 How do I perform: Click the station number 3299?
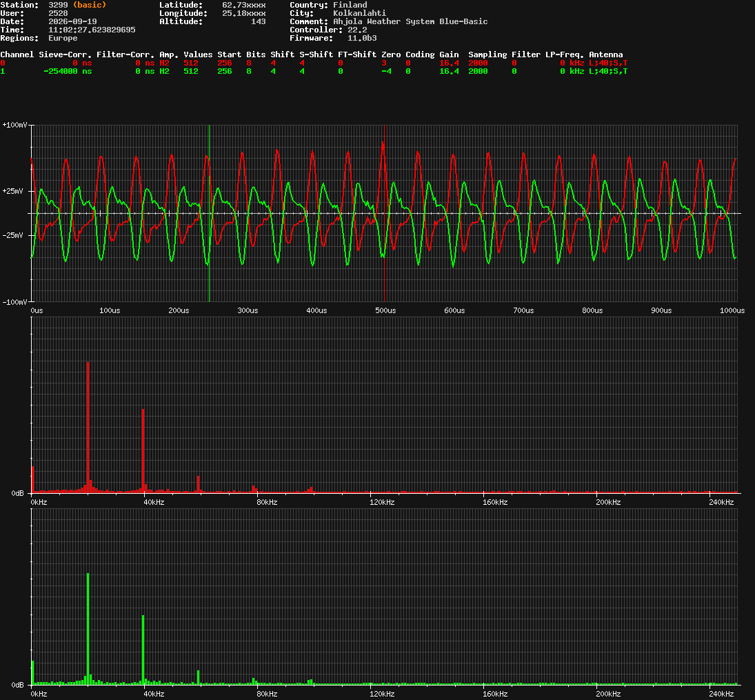[x=58, y=5]
